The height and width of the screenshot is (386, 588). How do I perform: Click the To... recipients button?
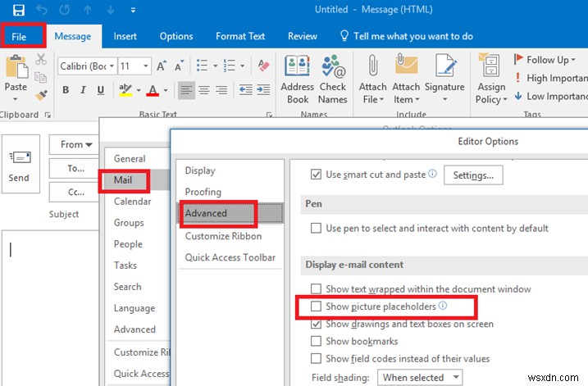[x=75, y=168]
